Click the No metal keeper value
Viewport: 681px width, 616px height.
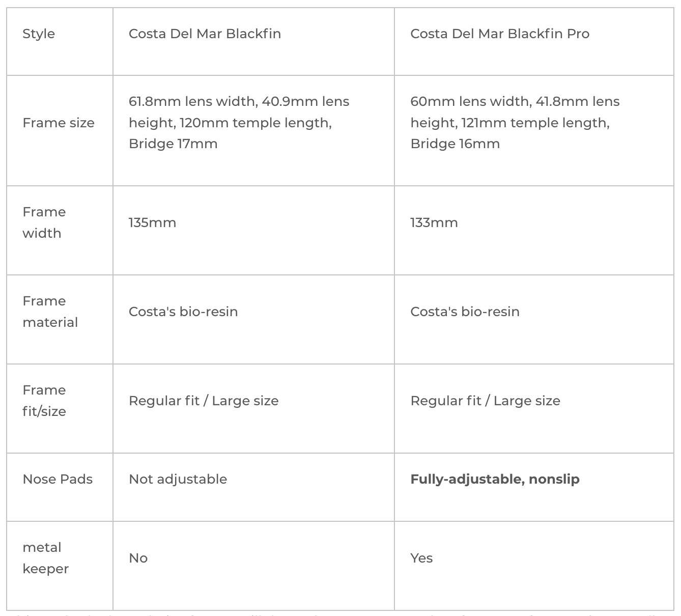(138, 558)
